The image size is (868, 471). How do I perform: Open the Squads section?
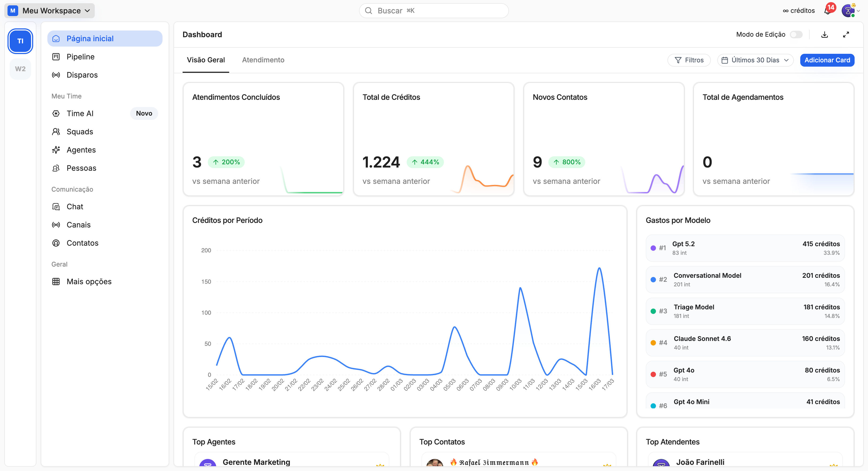[80, 131]
